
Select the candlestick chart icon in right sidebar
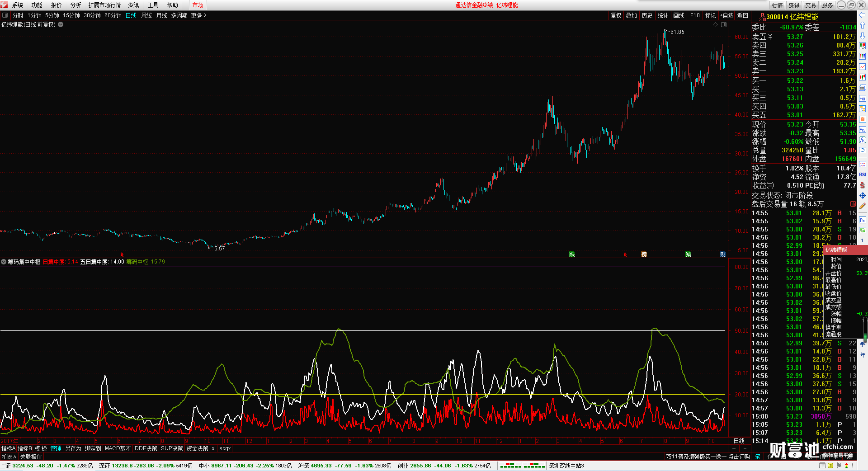pyautogui.click(x=862, y=77)
